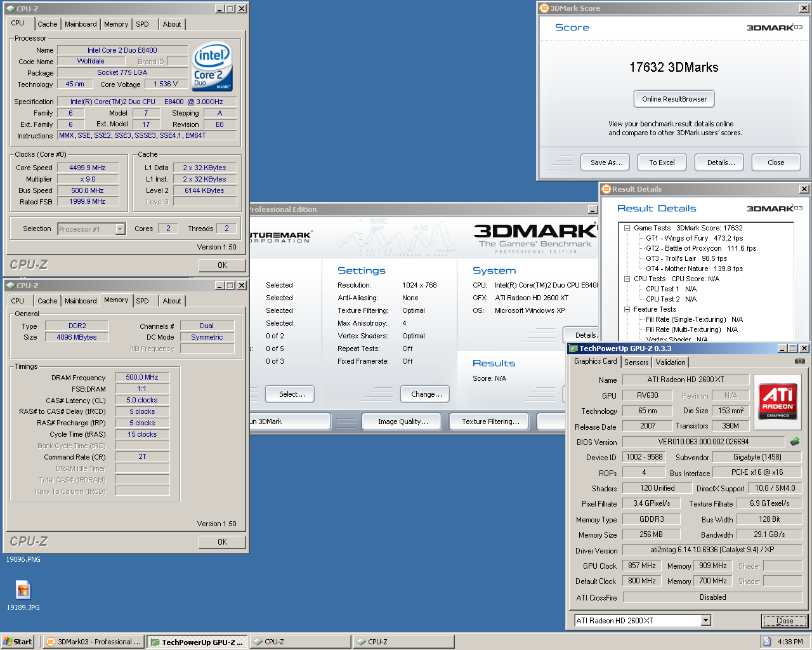Click 3DMARK03 logo in the Score window
This screenshot has height=650, width=812.
[774, 27]
